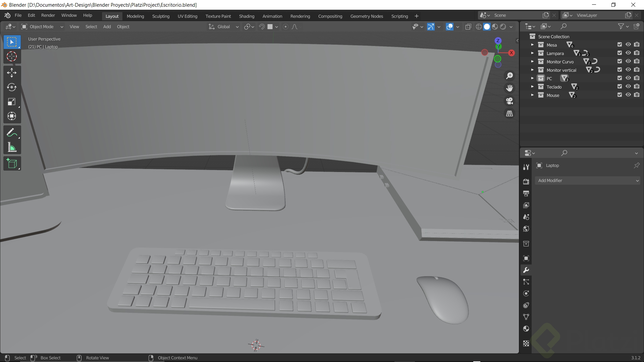The height and width of the screenshot is (362, 644).
Task: Switch to orthographic/perspective grid view
Action: click(509, 114)
